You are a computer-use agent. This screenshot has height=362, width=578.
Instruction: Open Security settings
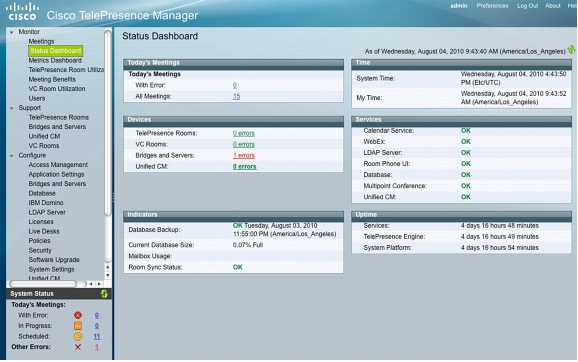click(x=40, y=250)
